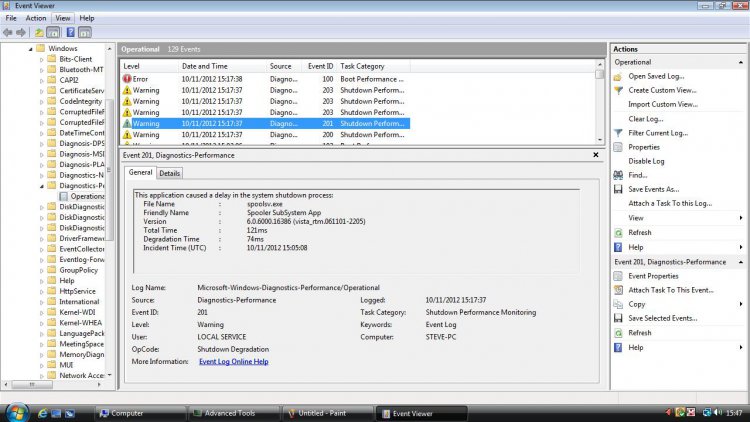Click the Properties page icon
The width and height of the screenshot is (750, 422).
coord(618,147)
